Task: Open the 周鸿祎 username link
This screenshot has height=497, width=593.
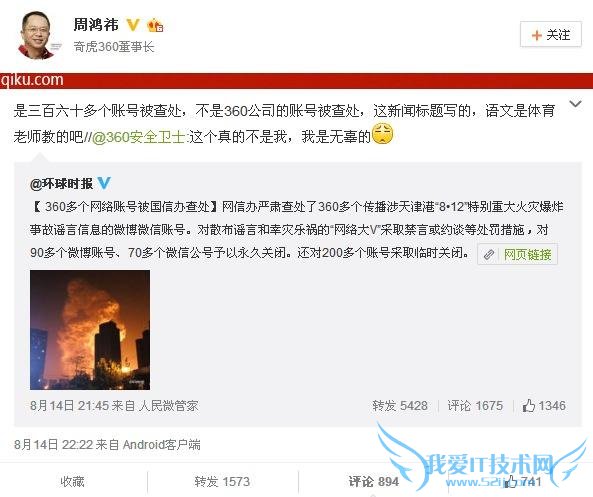Action: (x=96, y=25)
